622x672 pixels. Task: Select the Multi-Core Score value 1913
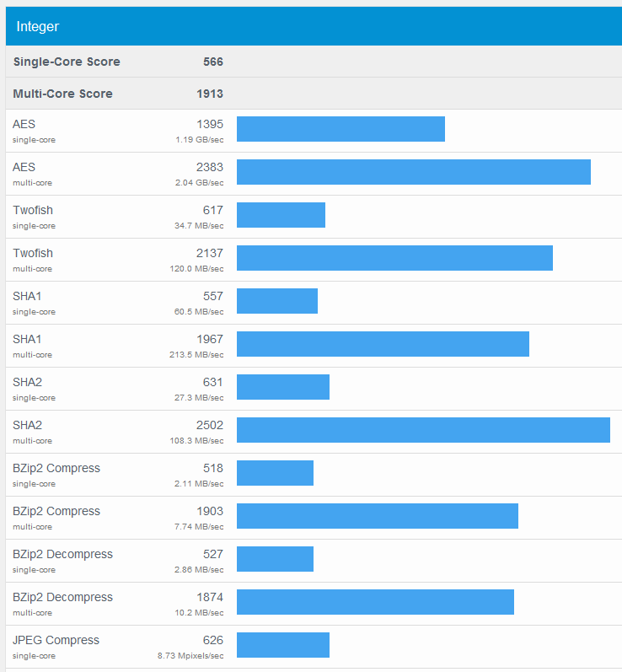point(212,94)
